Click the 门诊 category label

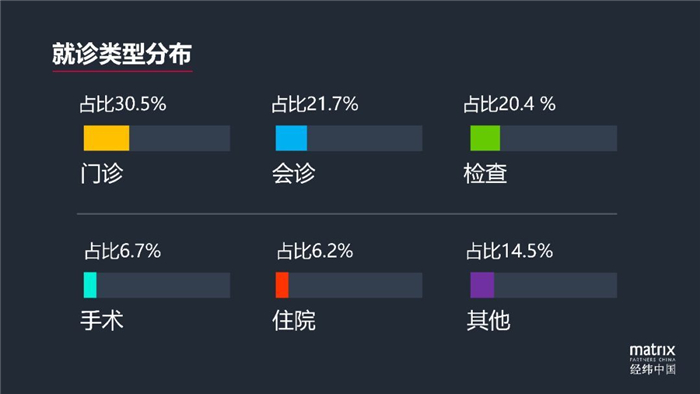coord(102,173)
